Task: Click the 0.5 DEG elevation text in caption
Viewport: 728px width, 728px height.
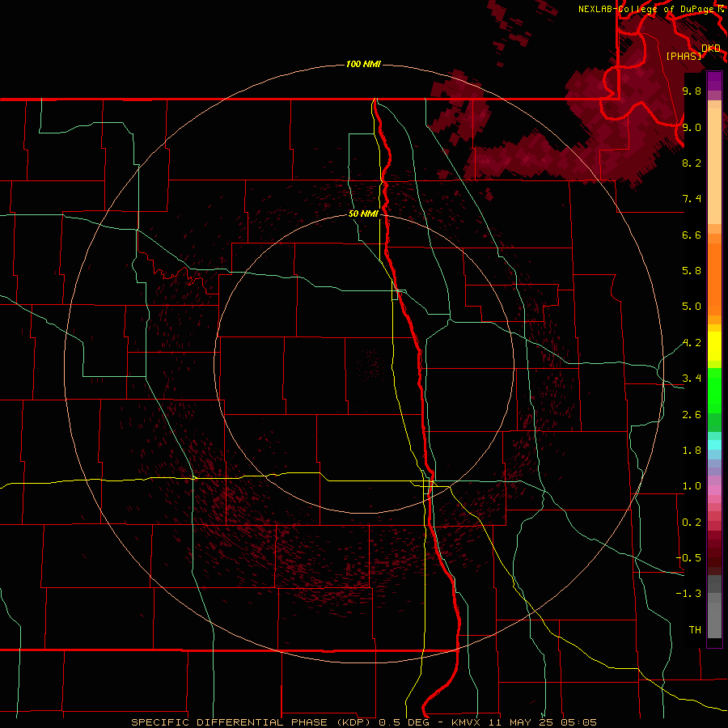Action: coord(406,722)
